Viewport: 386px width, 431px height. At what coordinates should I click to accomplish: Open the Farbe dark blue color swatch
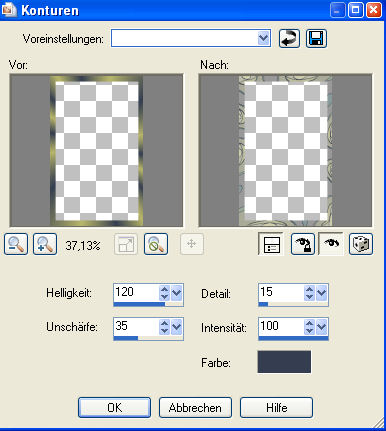284,362
